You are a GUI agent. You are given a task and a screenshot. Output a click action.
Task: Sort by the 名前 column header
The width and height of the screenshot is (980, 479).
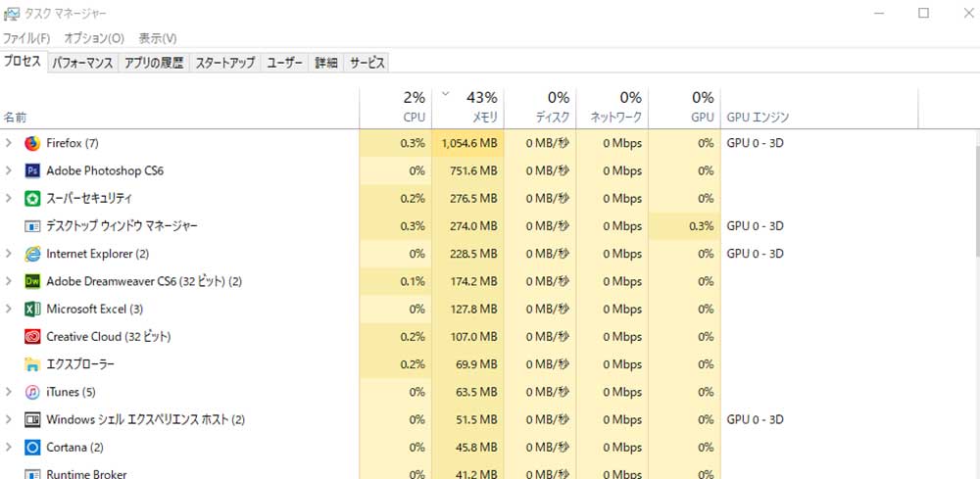(180, 108)
